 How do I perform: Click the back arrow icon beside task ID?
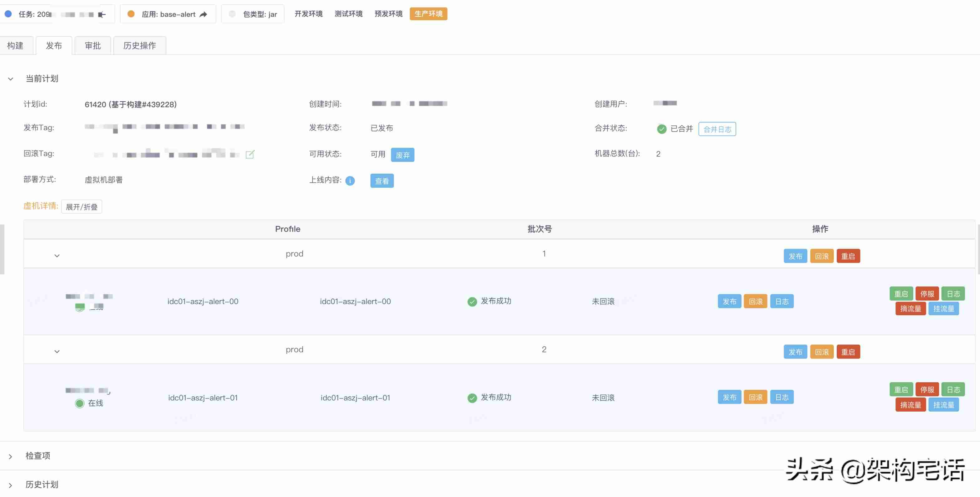pos(101,14)
